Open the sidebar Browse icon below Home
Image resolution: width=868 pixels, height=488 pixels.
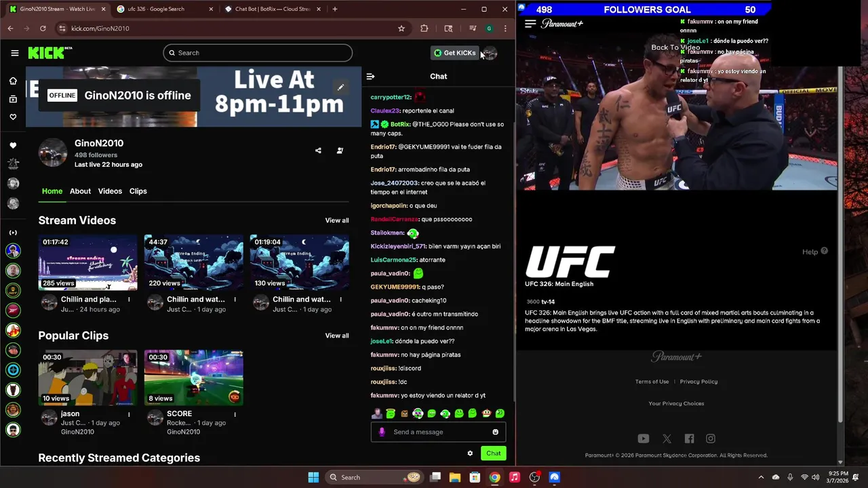coord(13,99)
